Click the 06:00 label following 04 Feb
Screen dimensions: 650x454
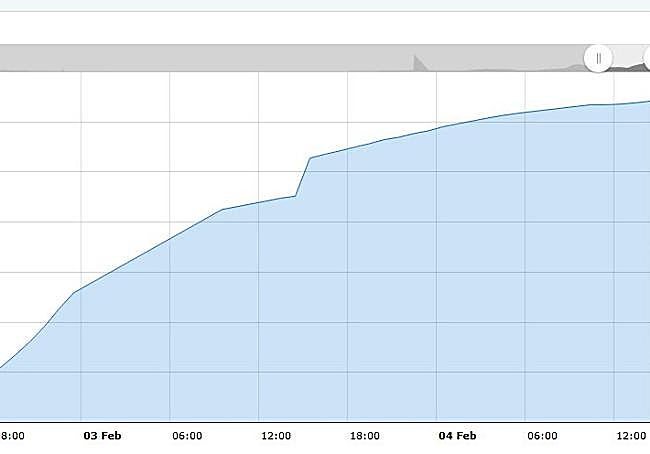point(542,435)
